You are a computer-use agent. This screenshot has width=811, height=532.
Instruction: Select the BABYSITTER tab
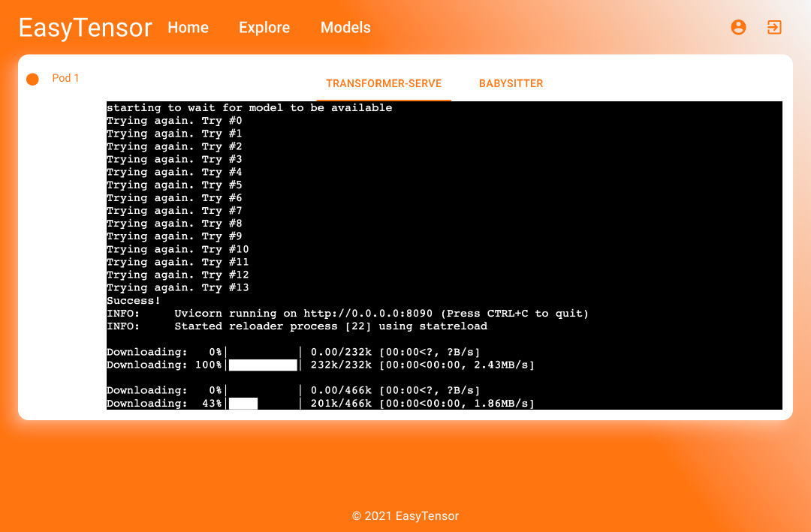(511, 83)
